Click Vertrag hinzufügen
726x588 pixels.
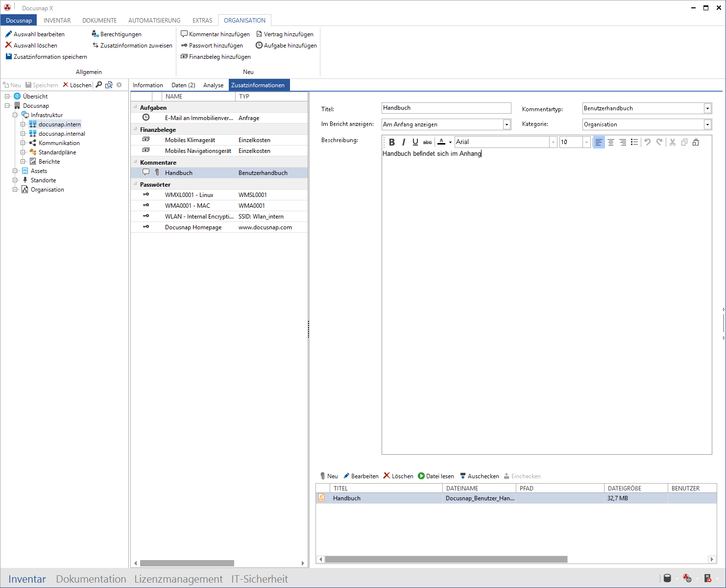click(x=285, y=34)
